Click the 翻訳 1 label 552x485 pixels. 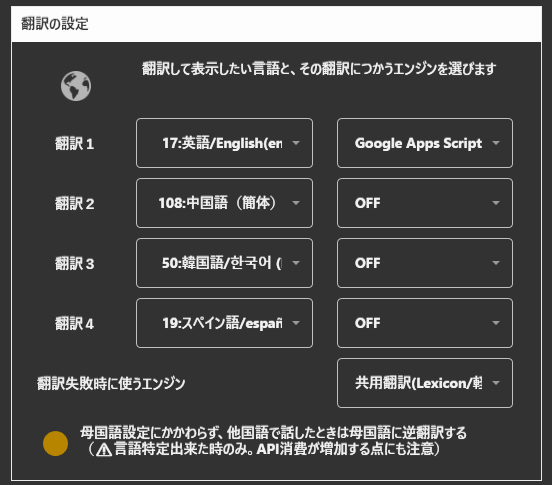[x=74, y=144]
